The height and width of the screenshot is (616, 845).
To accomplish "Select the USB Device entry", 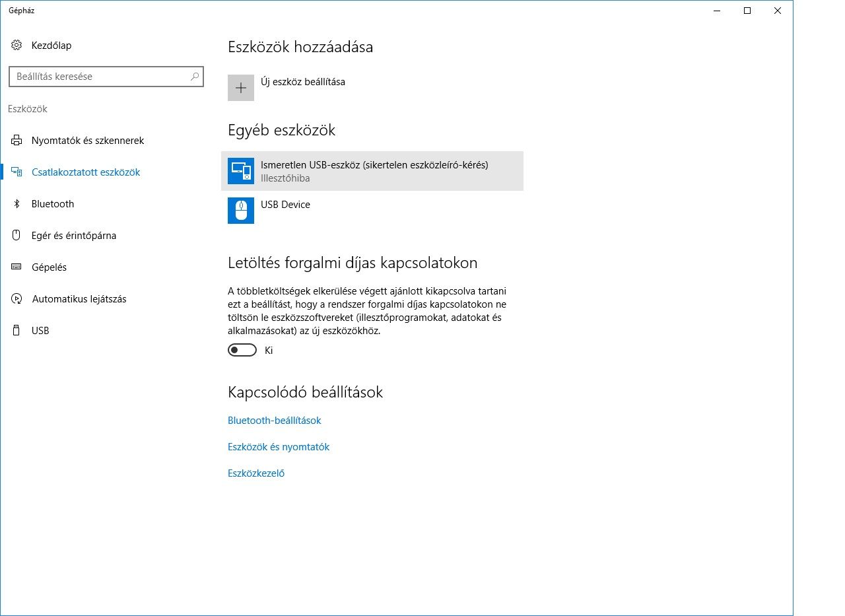I will (x=372, y=211).
